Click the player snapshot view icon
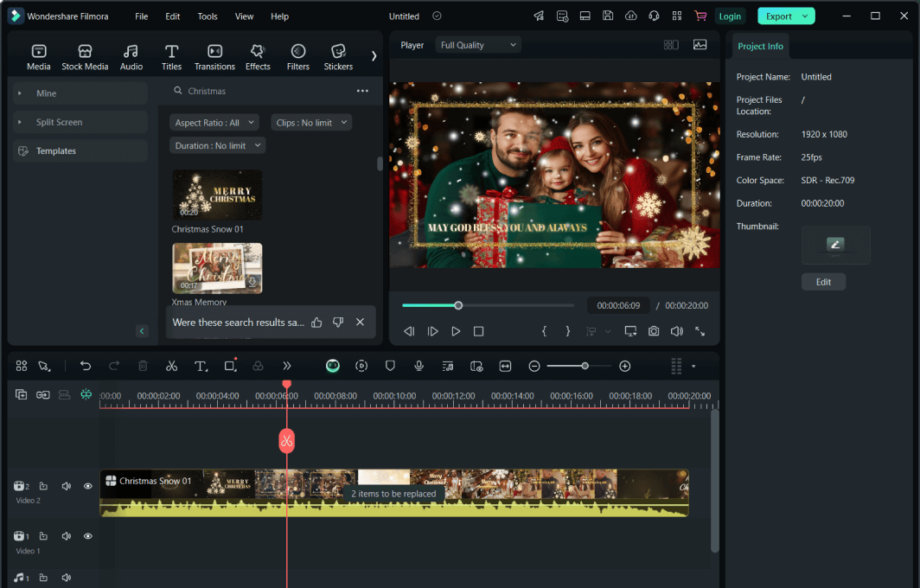920x588 pixels. 700,45
